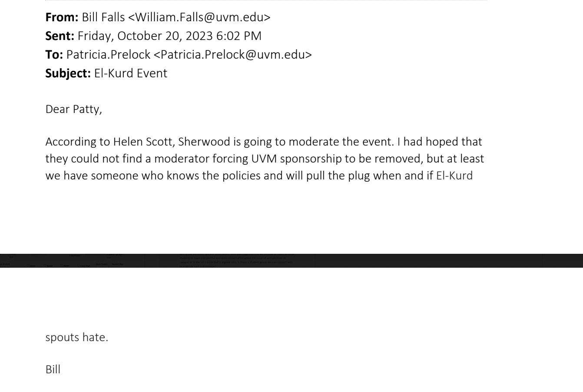Click the bold 'From:' label
Image resolution: width=583 pixels, height=392 pixels.
tap(62, 17)
